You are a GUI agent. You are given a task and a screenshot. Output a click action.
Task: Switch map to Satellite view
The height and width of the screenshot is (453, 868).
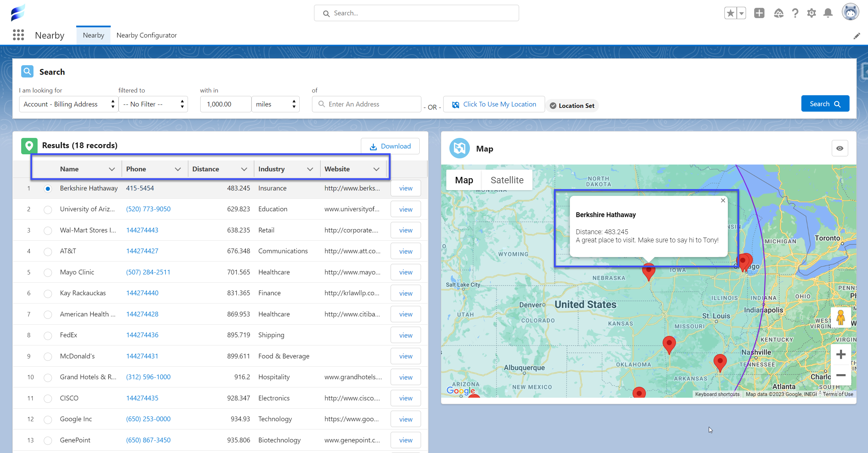click(x=507, y=180)
